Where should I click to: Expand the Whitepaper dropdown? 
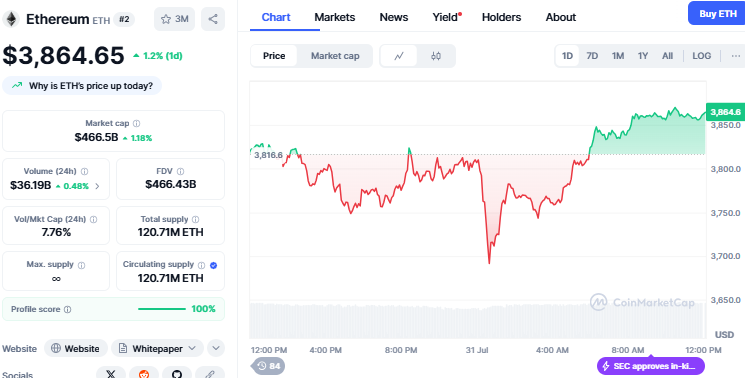tap(157, 349)
